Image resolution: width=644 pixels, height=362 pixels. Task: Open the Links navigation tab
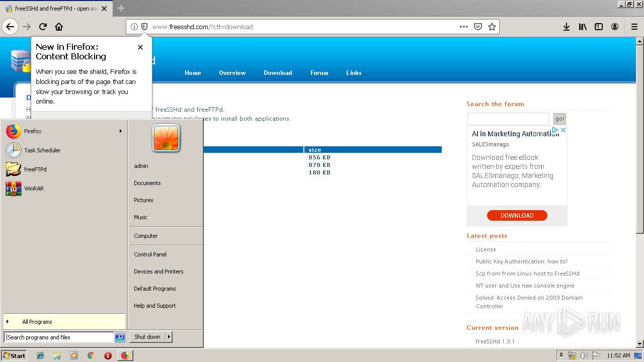click(x=354, y=73)
